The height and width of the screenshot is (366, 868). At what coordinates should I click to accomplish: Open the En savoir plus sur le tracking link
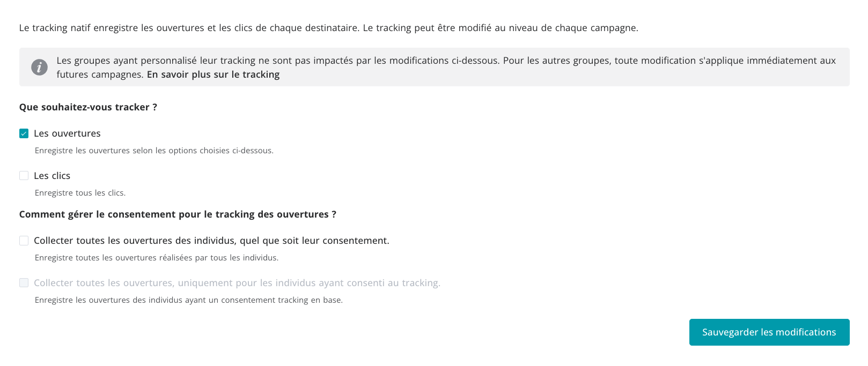coord(213,74)
